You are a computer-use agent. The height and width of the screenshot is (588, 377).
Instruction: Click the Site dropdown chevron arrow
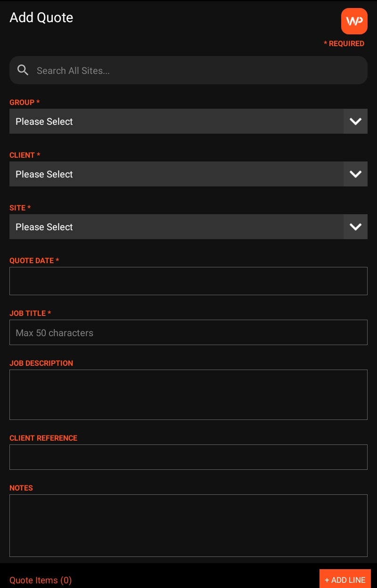tap(355, 227)
